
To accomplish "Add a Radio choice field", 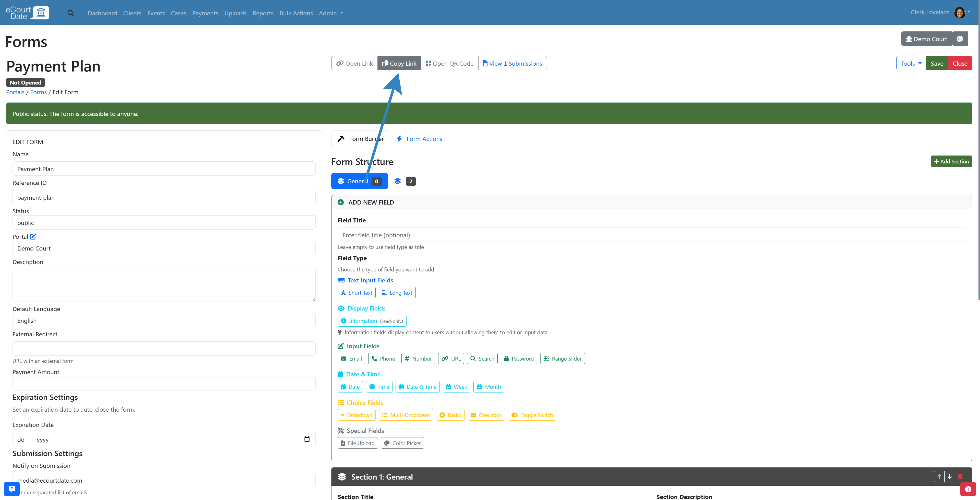I will pyautogui.click(x=450, y=415).
